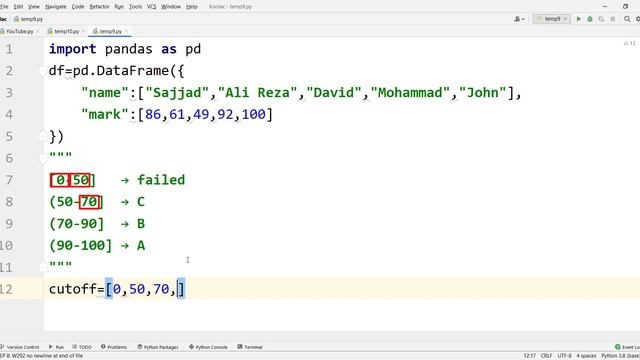Viewport: 640px width, 360px height.
Task: Collapse the docstring fold at line 6
Action: coord(42,158)
